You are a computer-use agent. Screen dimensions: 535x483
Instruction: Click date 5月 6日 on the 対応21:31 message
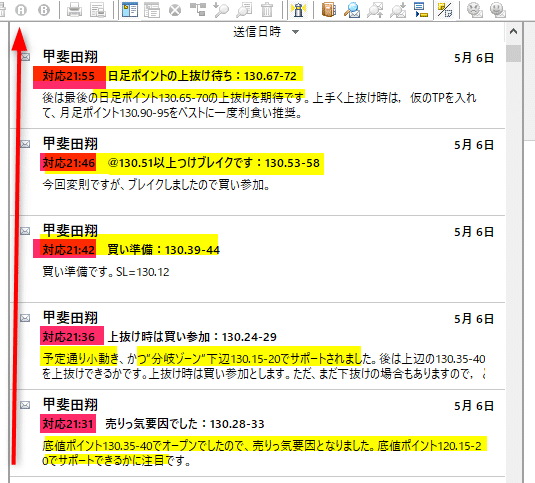point(474,406)
